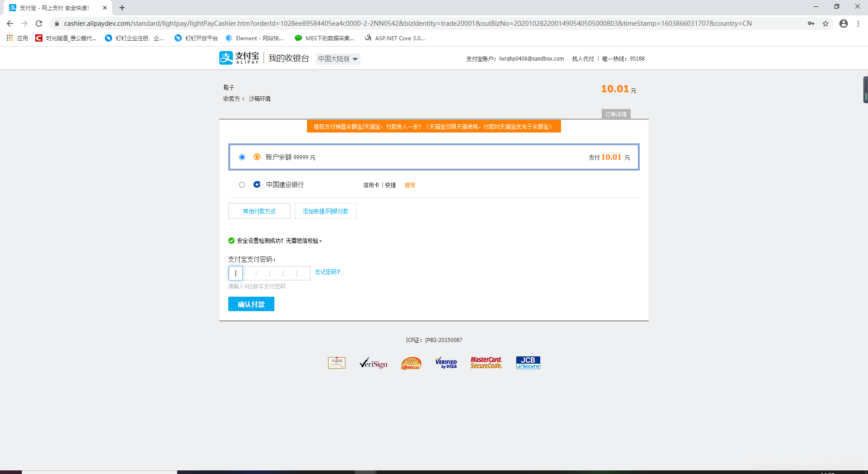Click the 我的收银台 heading
The width and height of the screenshot is (868, 474).
(289, 58)
